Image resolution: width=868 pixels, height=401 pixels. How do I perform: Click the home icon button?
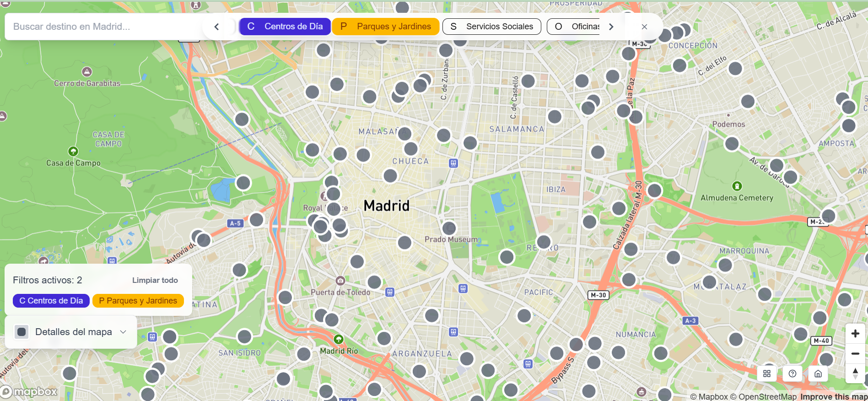(818, 374)
